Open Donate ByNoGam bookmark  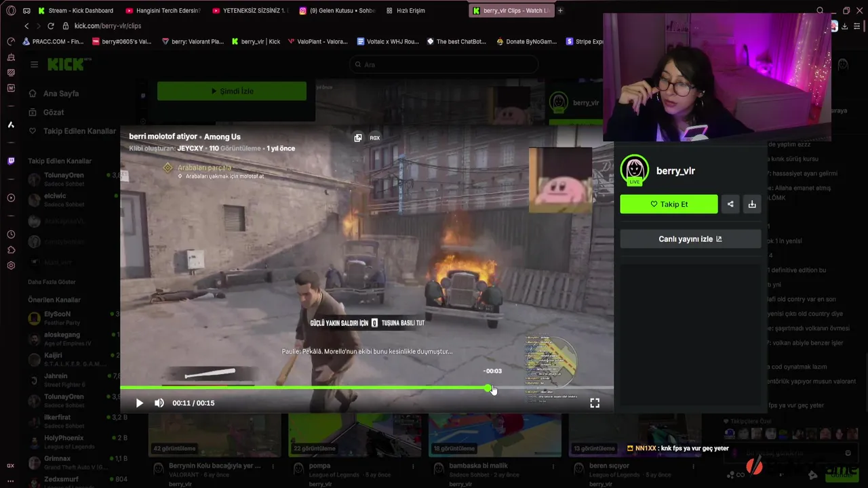coord(526,41)
